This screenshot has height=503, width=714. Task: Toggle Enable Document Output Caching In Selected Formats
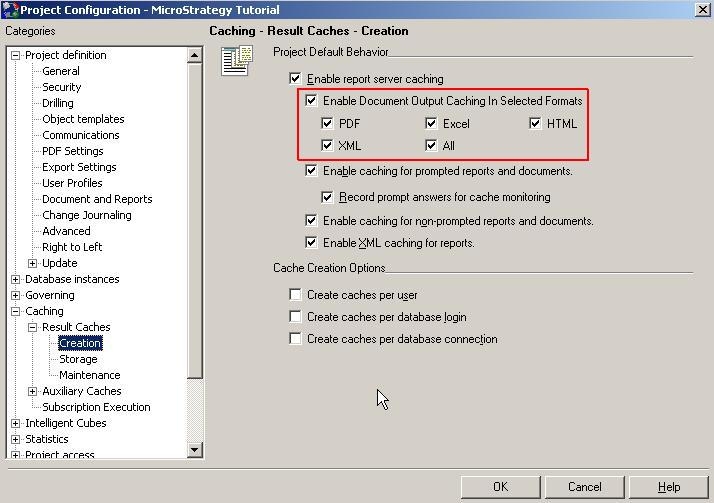(x=311, y=100)
